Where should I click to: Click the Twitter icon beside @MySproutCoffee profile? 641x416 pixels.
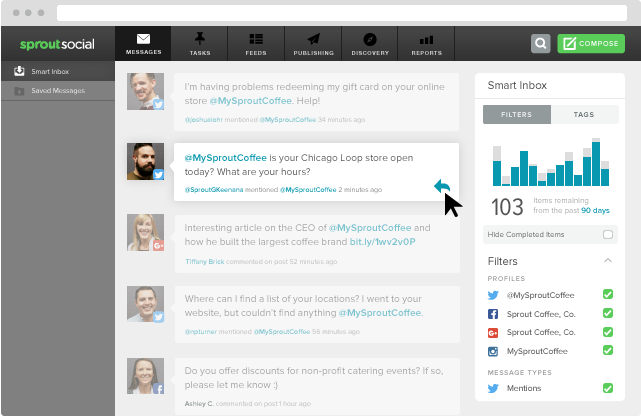click(x=493, y=295)
